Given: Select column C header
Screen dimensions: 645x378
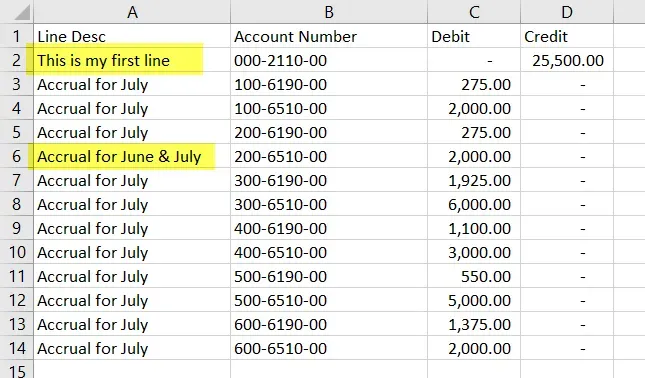Looking at the screenshot, I should point(474,12).
